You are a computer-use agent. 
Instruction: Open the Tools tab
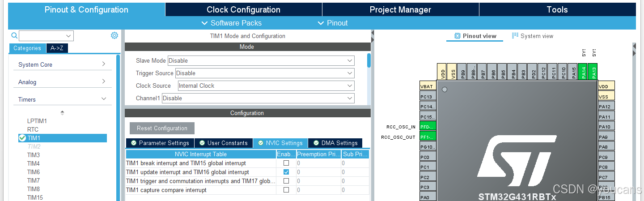click(x=557, y=9)
